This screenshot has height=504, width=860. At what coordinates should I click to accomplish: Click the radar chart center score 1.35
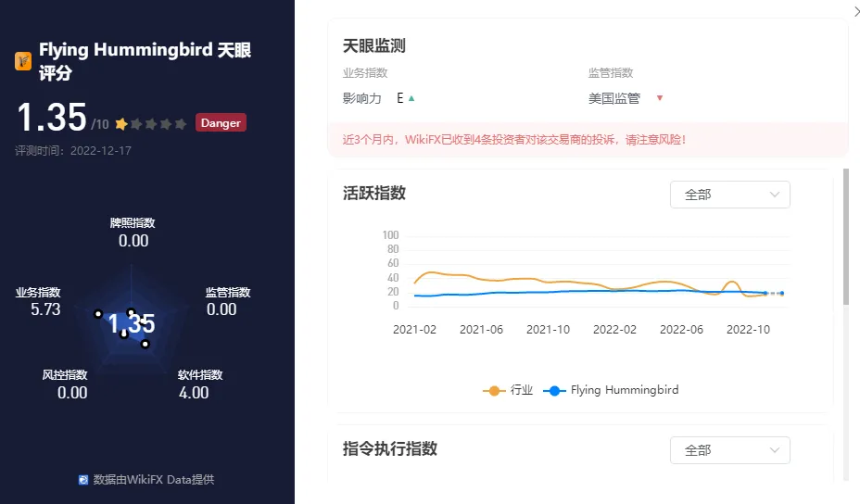click(132, 323)
